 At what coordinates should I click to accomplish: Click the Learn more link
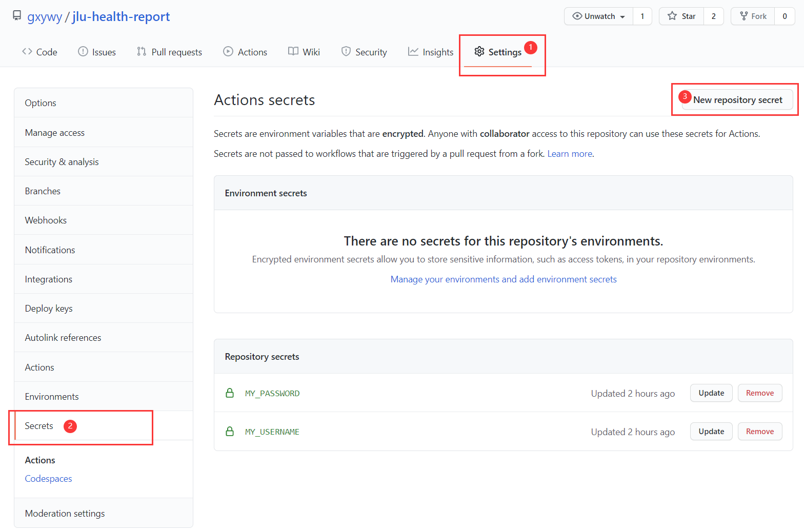tap(570, 154)
